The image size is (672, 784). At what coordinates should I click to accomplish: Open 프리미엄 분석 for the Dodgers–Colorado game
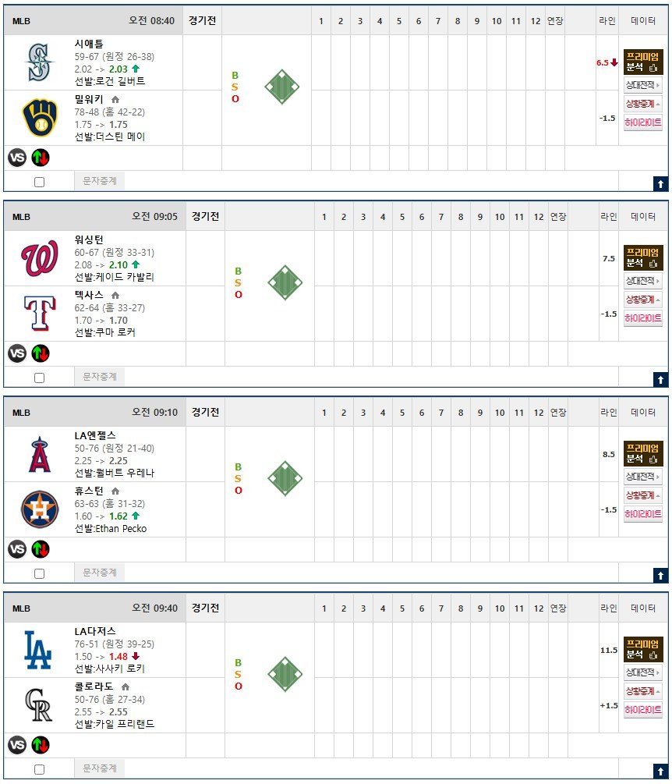pyautogui.click(x=643, y=650)
